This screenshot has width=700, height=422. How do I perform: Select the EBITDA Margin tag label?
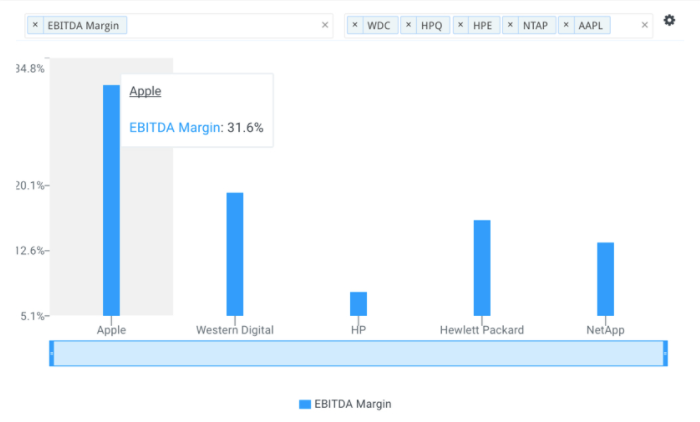tap(83, 25)
